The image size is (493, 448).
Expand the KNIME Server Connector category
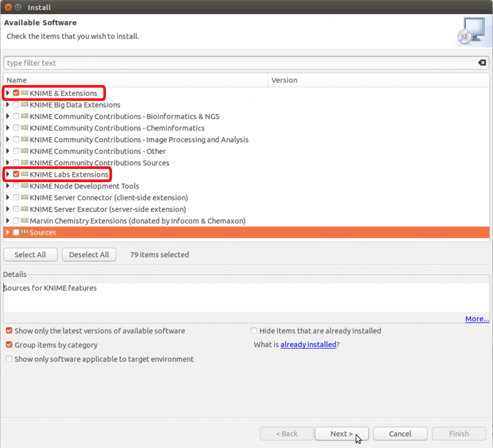point(8,198)
